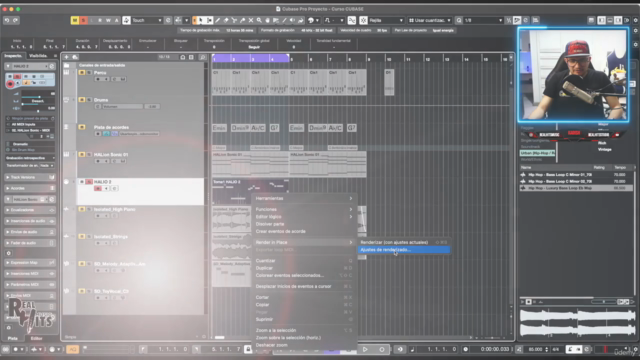Select Hip Hop - Luxury Bass Loop result
Image resolution: width=640 pixels, height=360 pixels.
tap(577, 188)
